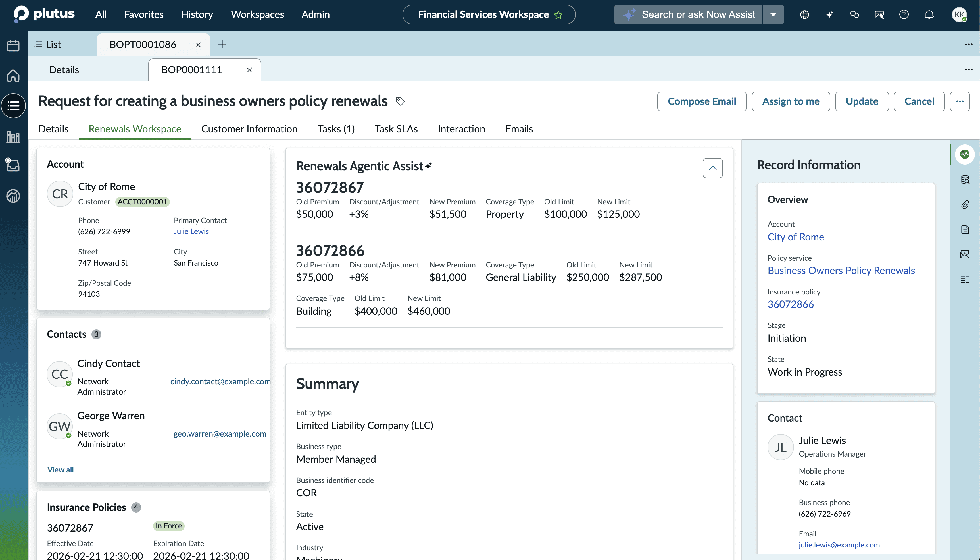
Task: Open the Julie Lewis primary contact link
Action: tap(191, 231)
